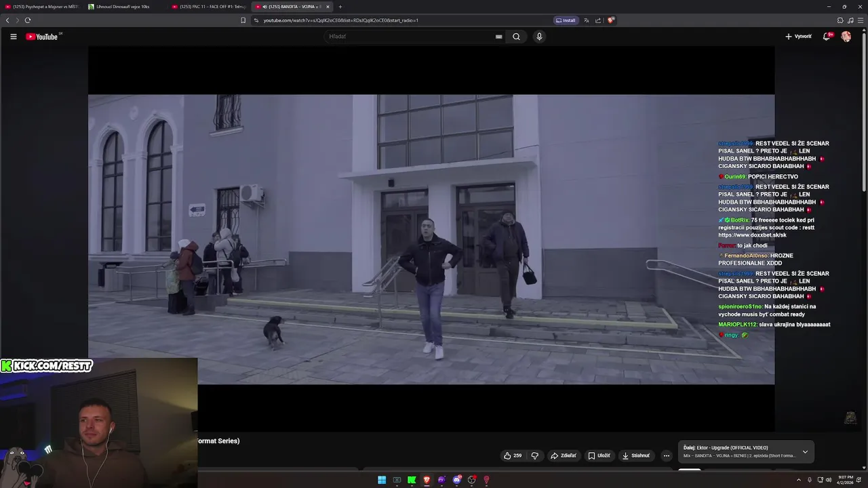Expand the Ďalej next-video queue panel
This screenshot has width=868, height=488.
[805, 451]
